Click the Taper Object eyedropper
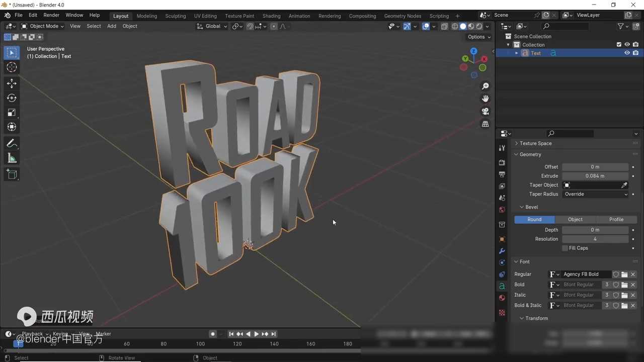Viewport: 644px width, 362px height. click(x=624, y=185)
